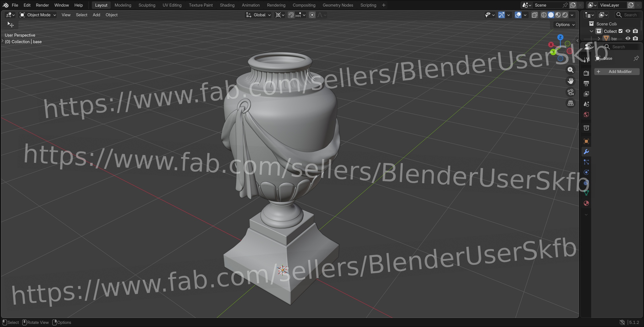The image size is (644, 327).
Task: Open the World properties tab
Action: (x=586, y=114)
